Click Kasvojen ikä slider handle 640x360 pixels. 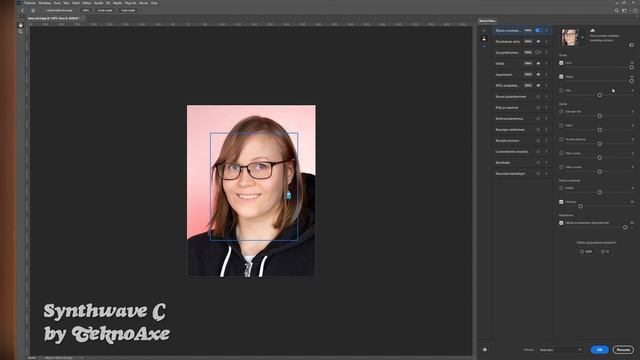tap(600, 116)
